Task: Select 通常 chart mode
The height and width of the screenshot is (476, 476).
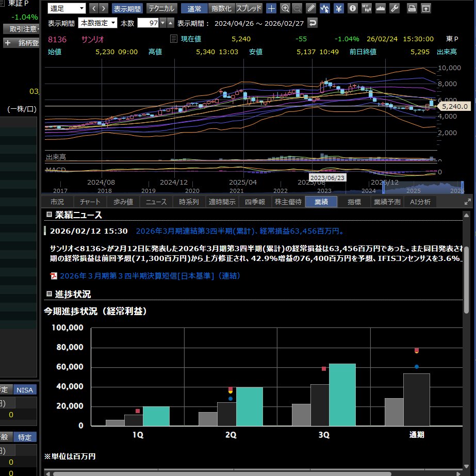Action: (194, 8)
